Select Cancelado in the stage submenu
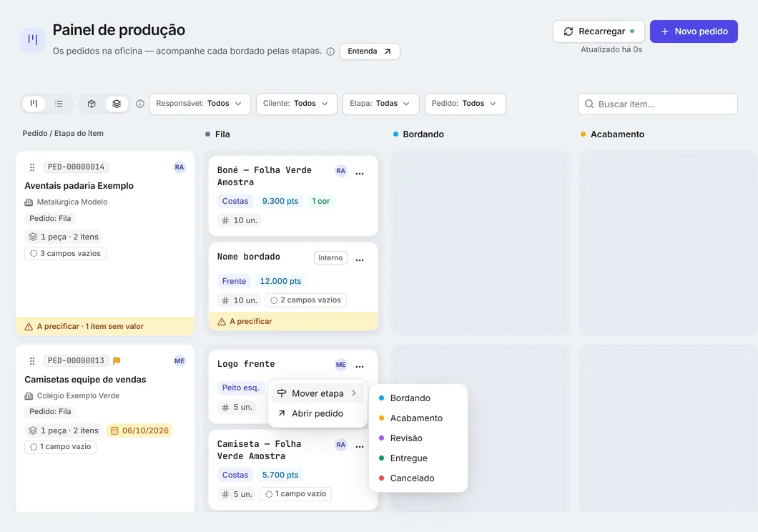 pyautogui.click(x=418, y=478)
